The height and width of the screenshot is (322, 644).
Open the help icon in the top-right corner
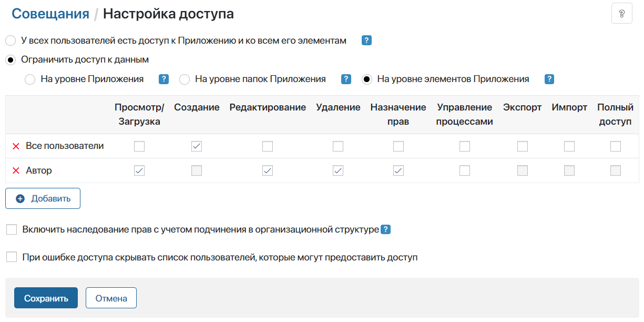coord(622,13)
